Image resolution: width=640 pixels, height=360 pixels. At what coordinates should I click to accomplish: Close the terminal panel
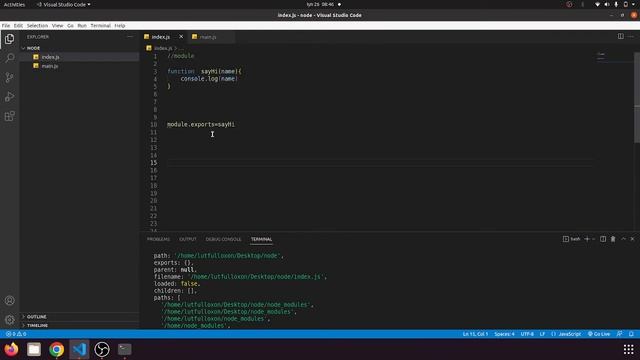(x=633, y=239)
